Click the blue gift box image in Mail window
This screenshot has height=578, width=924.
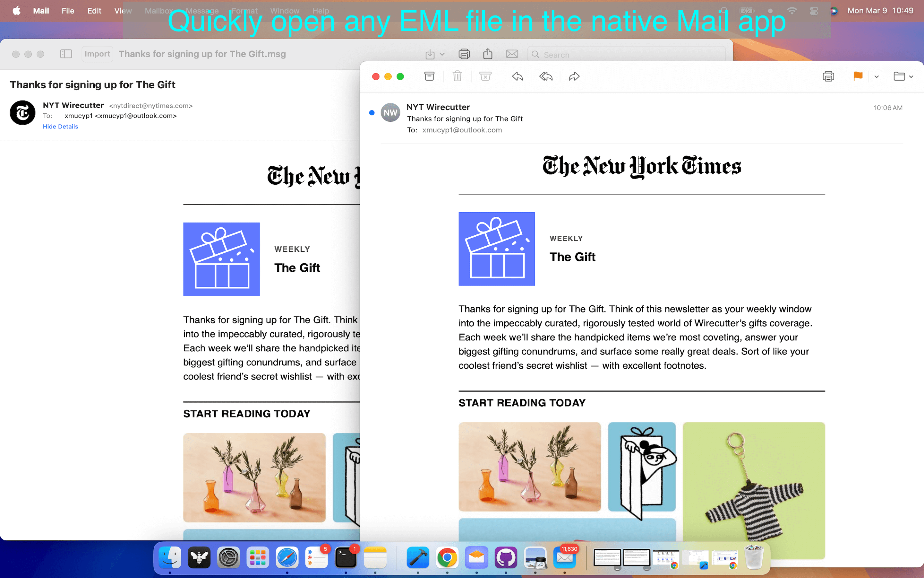pyautogui.click(x=497, y=249)
